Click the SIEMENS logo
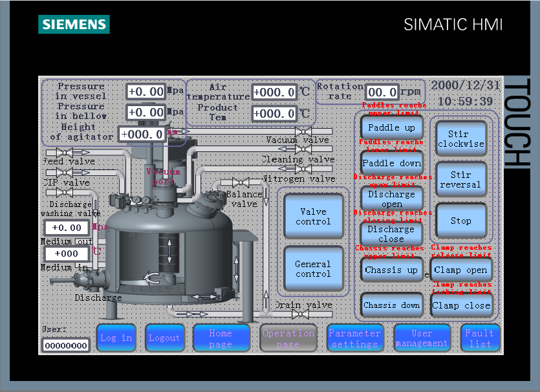Screen dimensions: 540x392 click(x=73, y=25)
